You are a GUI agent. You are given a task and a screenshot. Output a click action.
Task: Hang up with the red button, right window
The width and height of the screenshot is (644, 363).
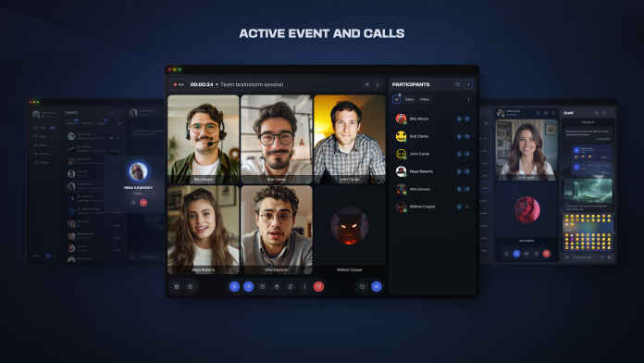click(x=546, y=254)
